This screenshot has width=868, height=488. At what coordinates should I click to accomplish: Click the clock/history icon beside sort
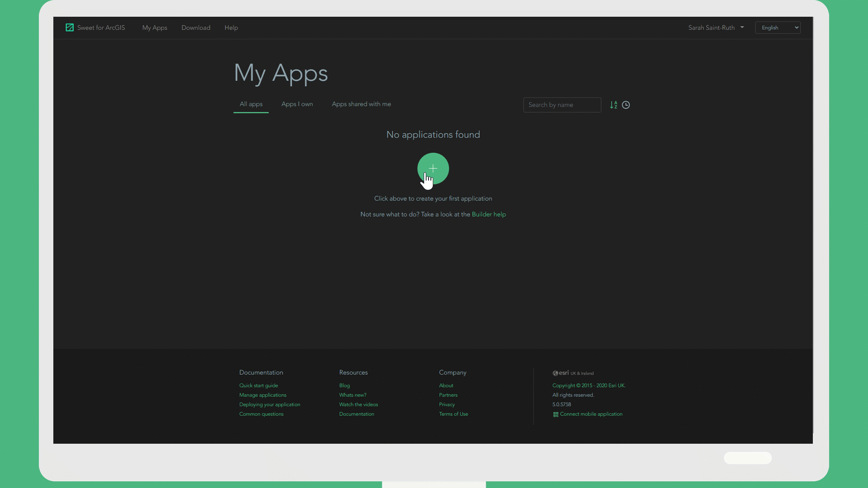[x=626, y=105]
